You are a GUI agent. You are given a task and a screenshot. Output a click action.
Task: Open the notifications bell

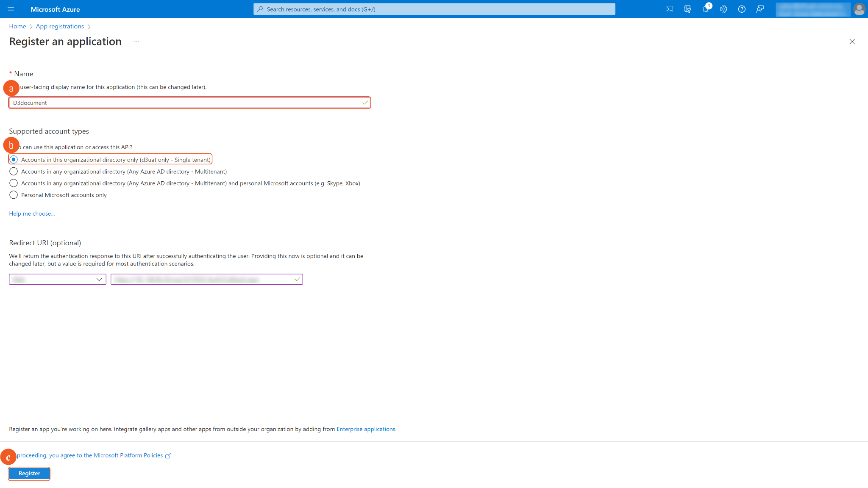click(x=705, y=9)
